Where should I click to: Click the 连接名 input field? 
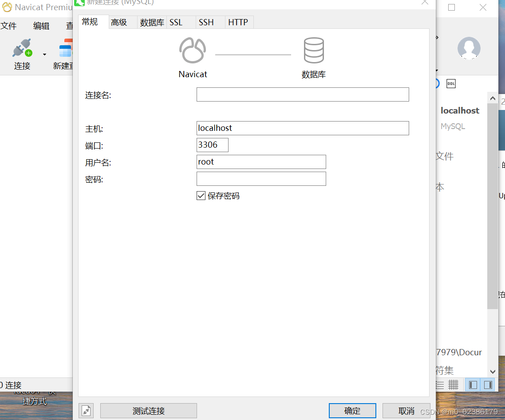click(x=302, y=94)
